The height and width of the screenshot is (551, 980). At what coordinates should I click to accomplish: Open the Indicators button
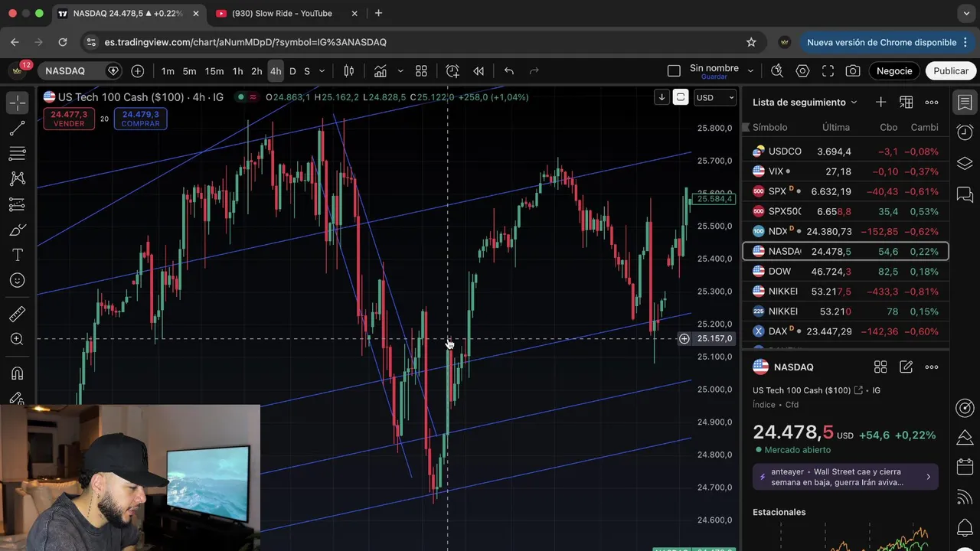381,71
